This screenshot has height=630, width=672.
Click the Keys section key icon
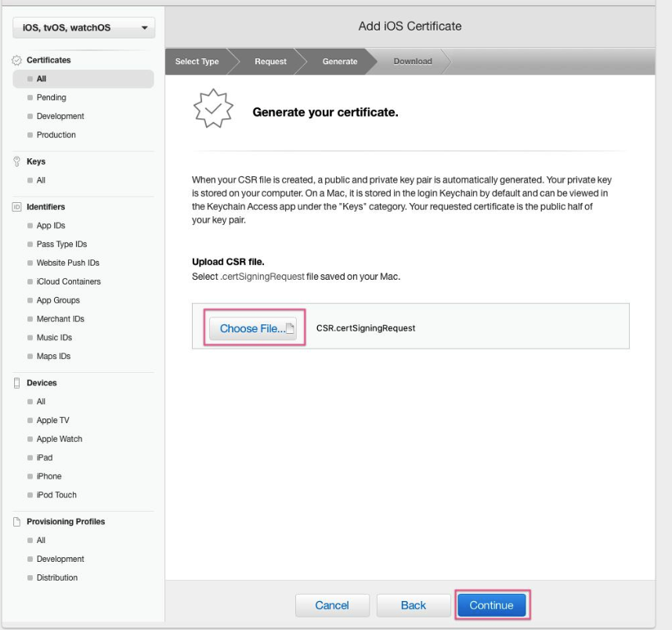pos(16,161)
